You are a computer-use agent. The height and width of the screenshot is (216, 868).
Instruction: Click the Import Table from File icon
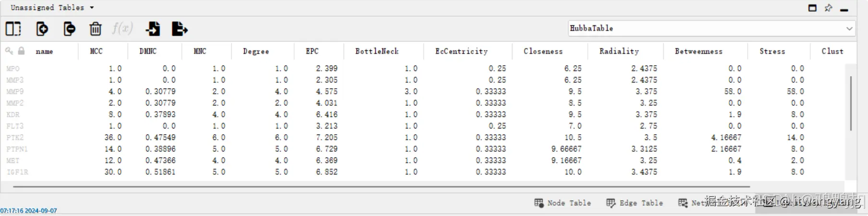[x=153, y=29]
